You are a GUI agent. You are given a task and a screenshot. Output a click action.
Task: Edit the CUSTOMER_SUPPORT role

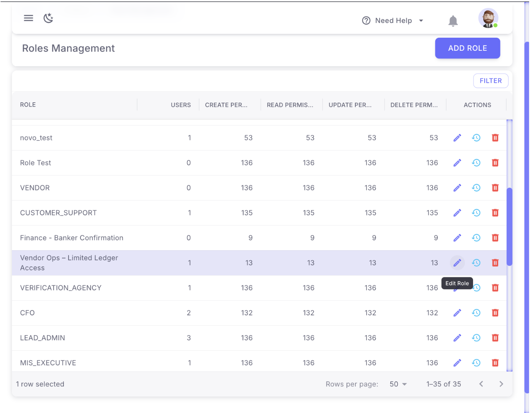[457, 213]
